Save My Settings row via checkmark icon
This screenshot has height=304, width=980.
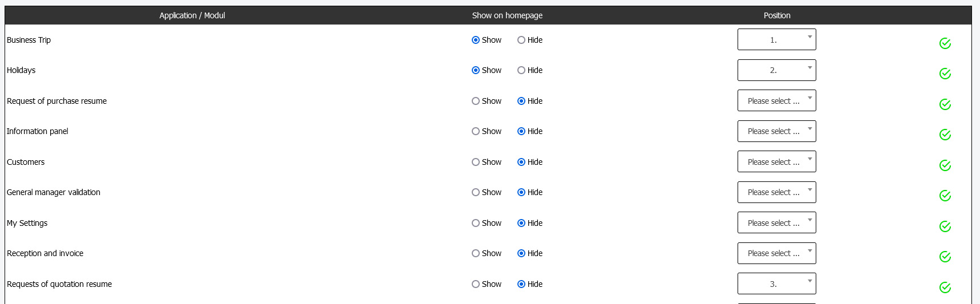click(x=945, y=226)
